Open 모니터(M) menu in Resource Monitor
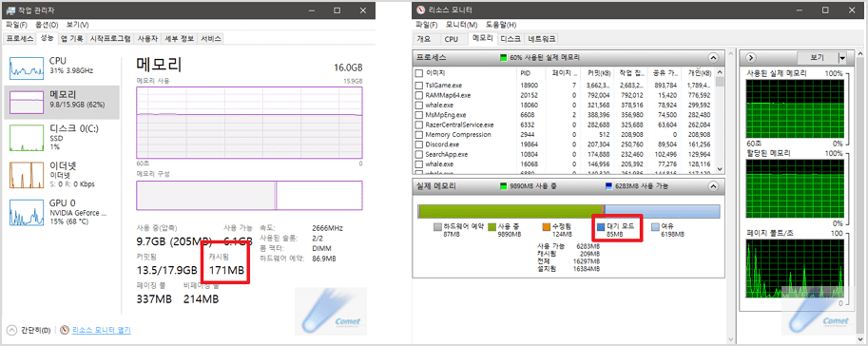This screenshot has width=868, height=346. point(462,25)
